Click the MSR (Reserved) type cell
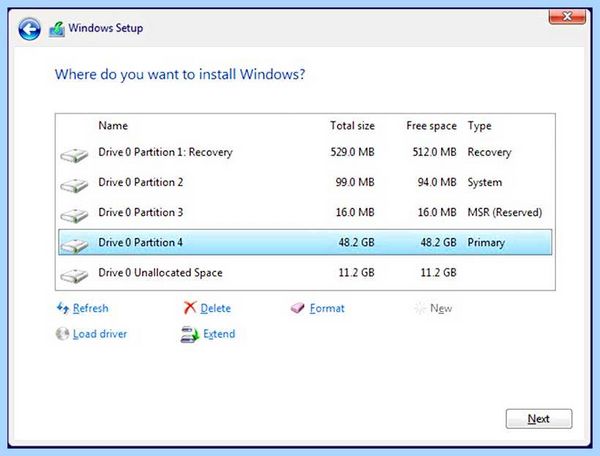Screen dimensions: 600x456 (505, 212)
